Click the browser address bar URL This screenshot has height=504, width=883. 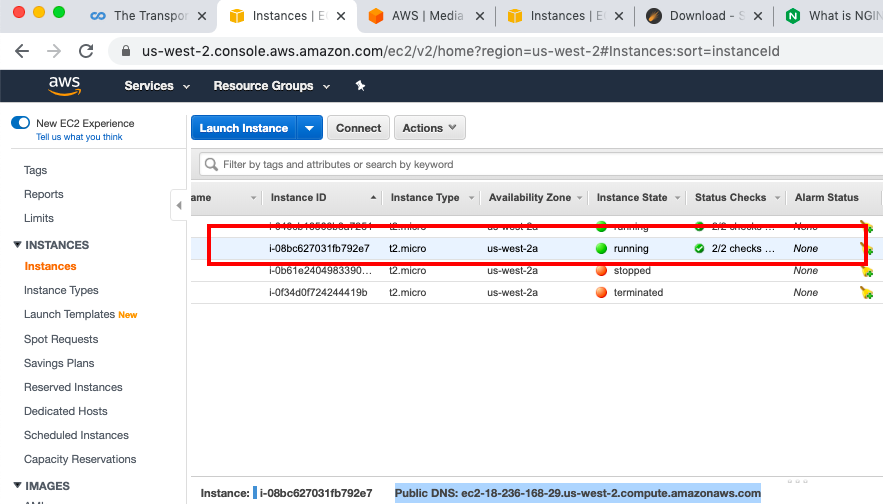[460, 51]
